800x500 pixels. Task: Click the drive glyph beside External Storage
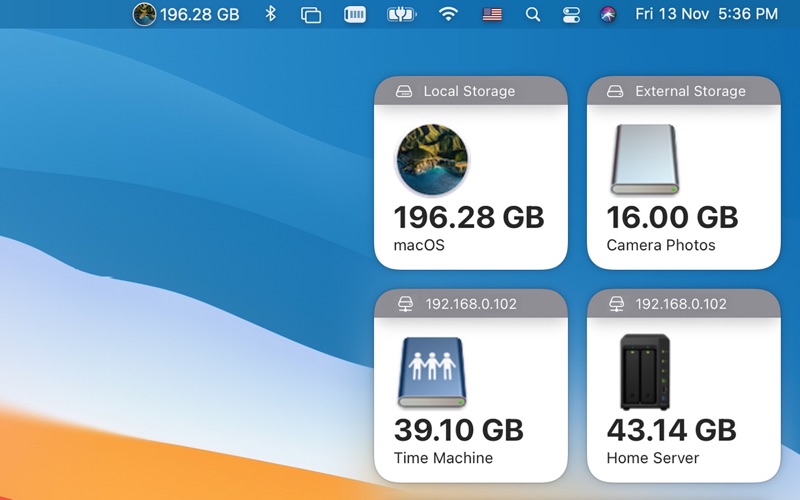[x=615, y=91]
